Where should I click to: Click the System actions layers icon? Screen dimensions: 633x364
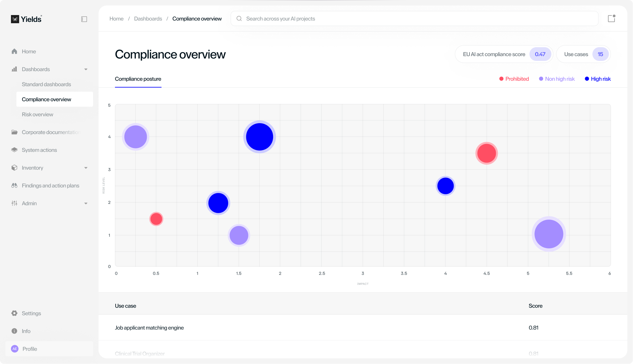pyautogui.click(x=14, y=149)
